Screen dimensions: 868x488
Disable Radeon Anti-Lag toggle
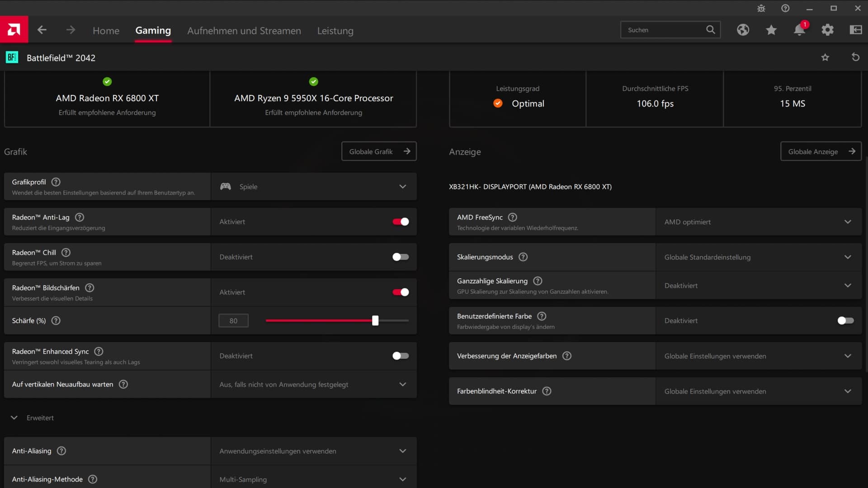pos(401,221)
